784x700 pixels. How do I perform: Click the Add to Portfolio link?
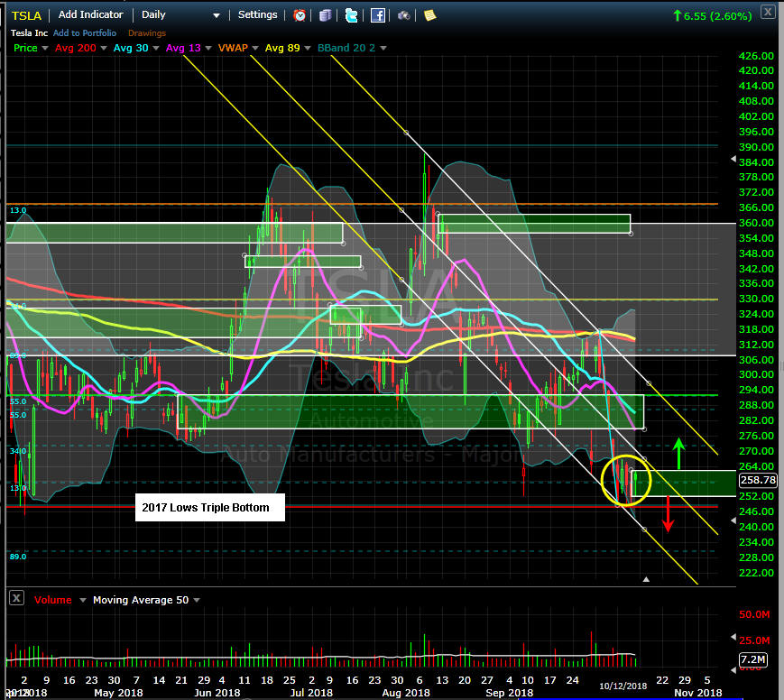pyautogui.click(x=85, y=33)
